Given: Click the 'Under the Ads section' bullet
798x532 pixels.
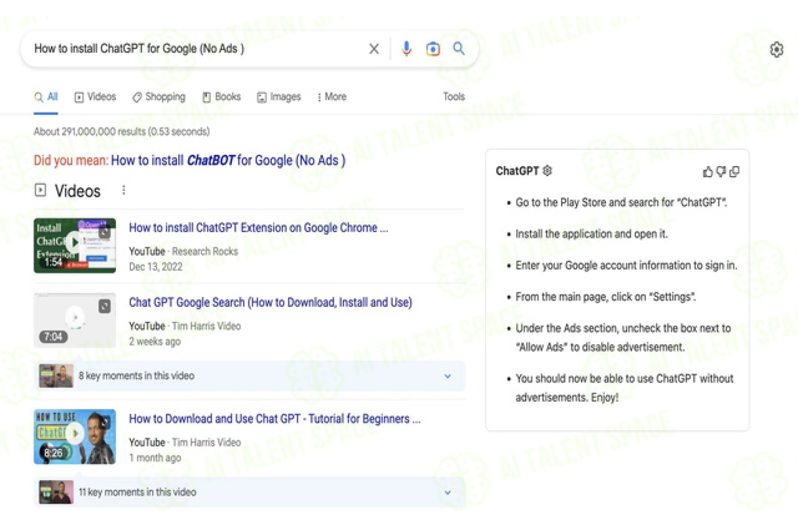Looking at the screenshot, I should tap(623, 338).
